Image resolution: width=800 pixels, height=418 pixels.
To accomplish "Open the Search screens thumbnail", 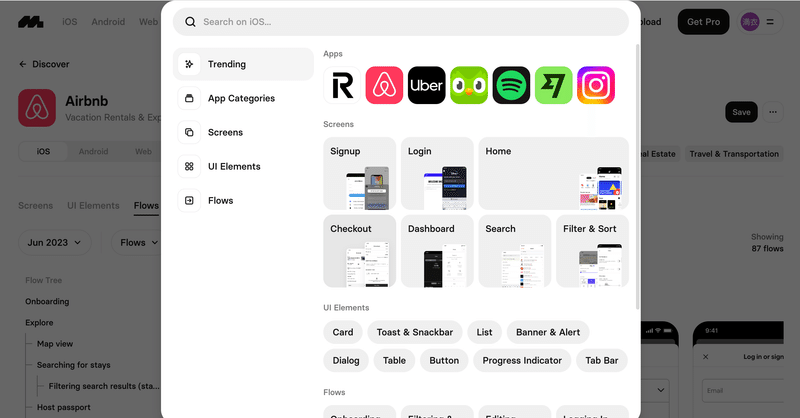I will (x=515, y=251).
